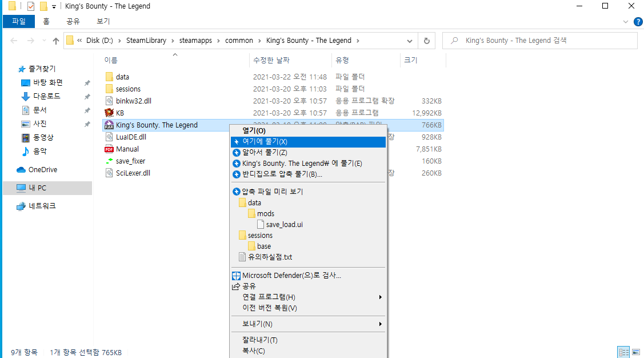Screen dimensions: 644x358
Task: Choose 여기에 풀기(X) to extract here
Action: 308,141
